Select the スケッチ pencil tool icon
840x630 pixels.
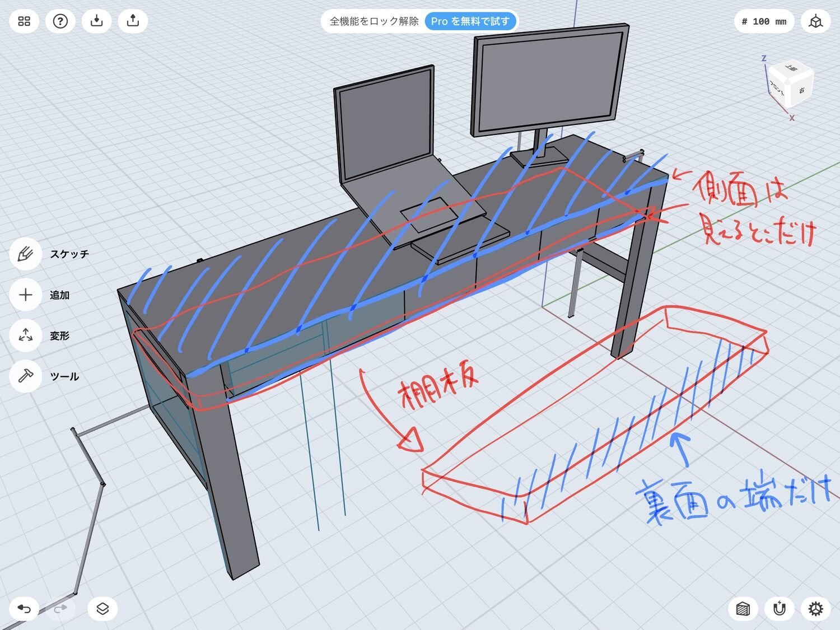point(25,254)
